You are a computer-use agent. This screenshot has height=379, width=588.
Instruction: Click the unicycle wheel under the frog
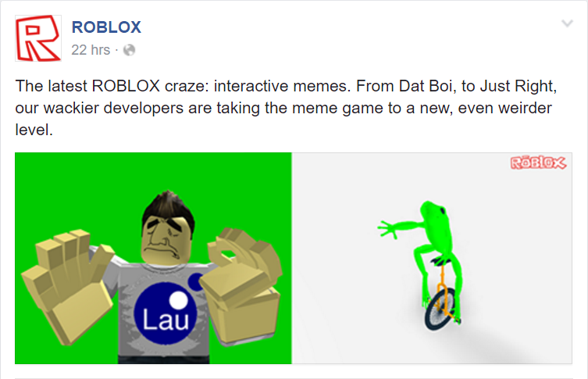(x=440, y=309)
